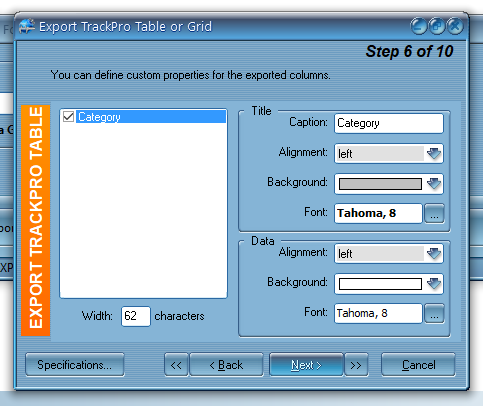Maximize the Export TrackPro dialog
This screenshot has height=406, width=483.
pos(437,26)
